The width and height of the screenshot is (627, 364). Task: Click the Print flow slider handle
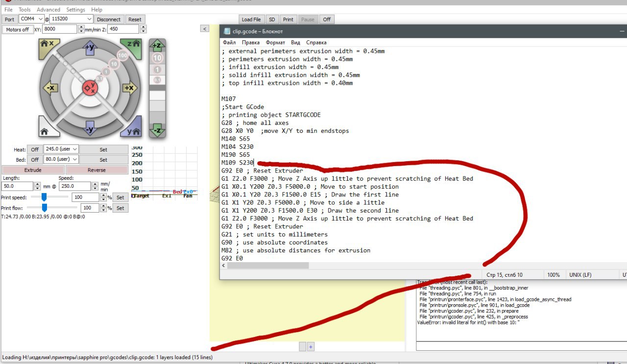click(44, 208)
